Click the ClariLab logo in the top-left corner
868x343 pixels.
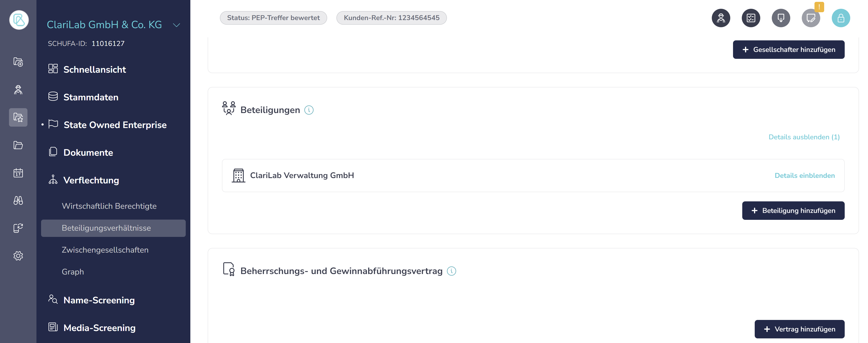coord(19,20)
